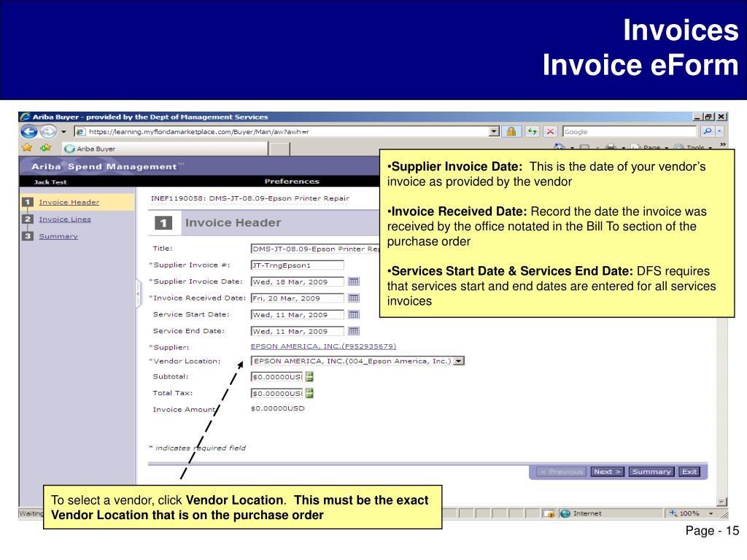Click the toolbar overflow chevron

tap(723, 144)
